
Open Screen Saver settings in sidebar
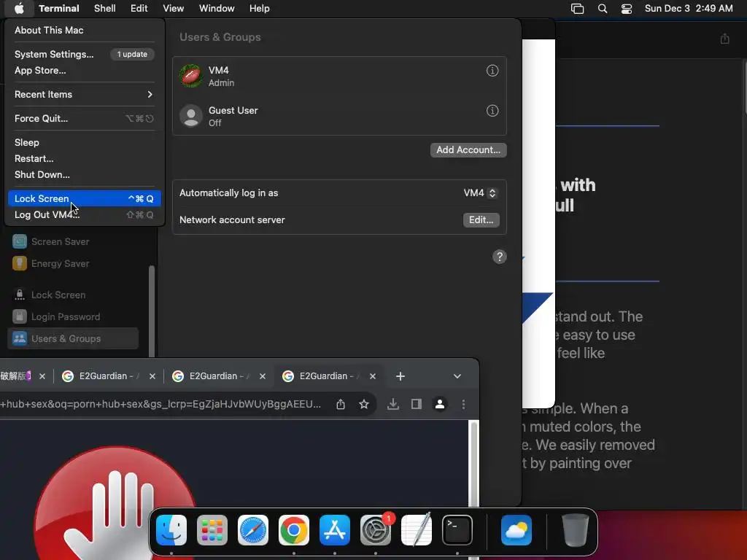coord(74,242)
